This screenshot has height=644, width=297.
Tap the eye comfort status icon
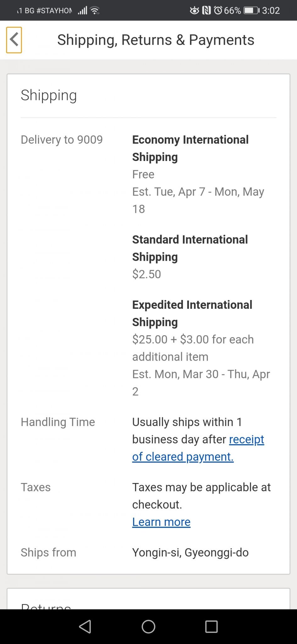tap(195, 11)
